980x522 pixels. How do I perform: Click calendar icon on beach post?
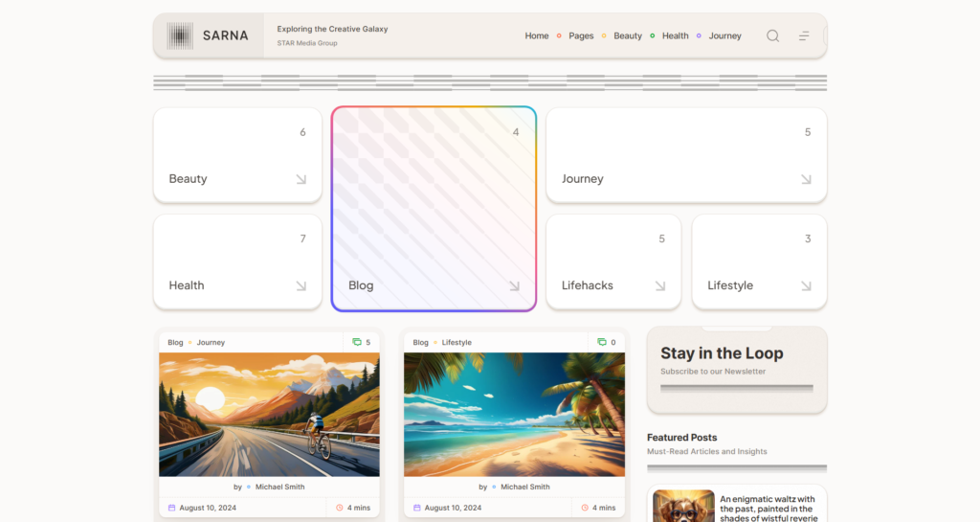point(417,508)
